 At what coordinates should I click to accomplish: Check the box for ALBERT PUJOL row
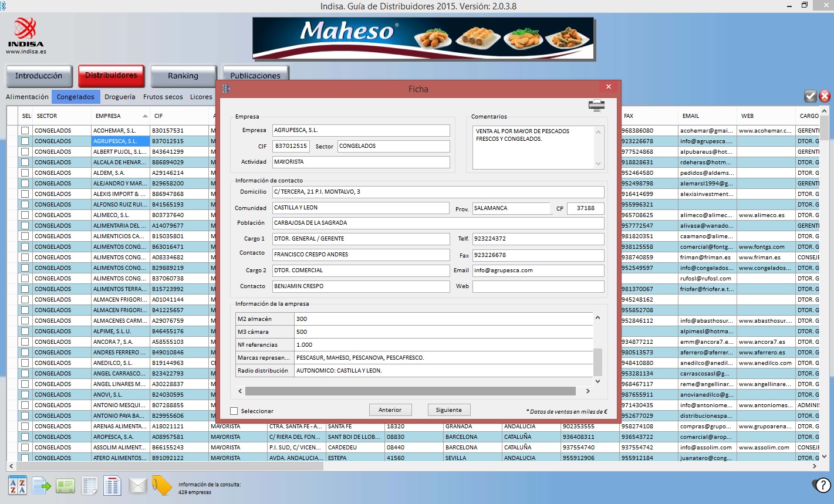click(x=25, y=151)
